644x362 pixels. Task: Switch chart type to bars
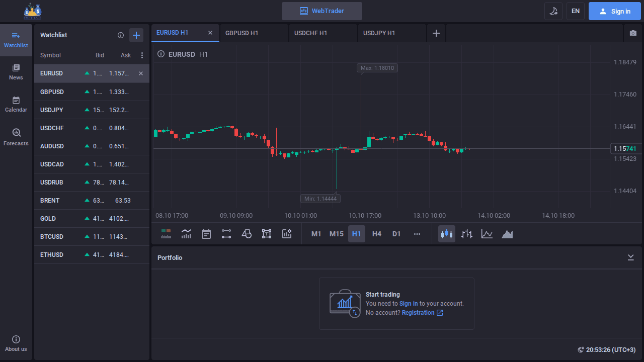pyautogui.click(x=467, y=234)
